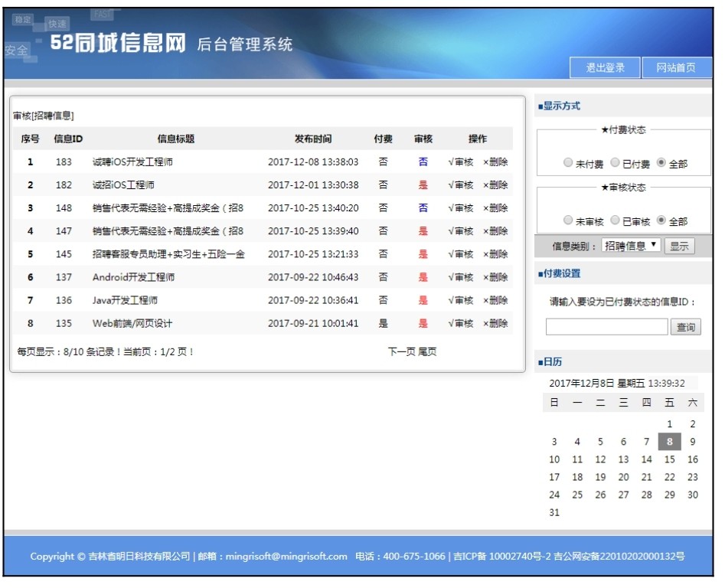Approve record 183 with √审核
The image size is (725, 588).
(x=461, y=162)
